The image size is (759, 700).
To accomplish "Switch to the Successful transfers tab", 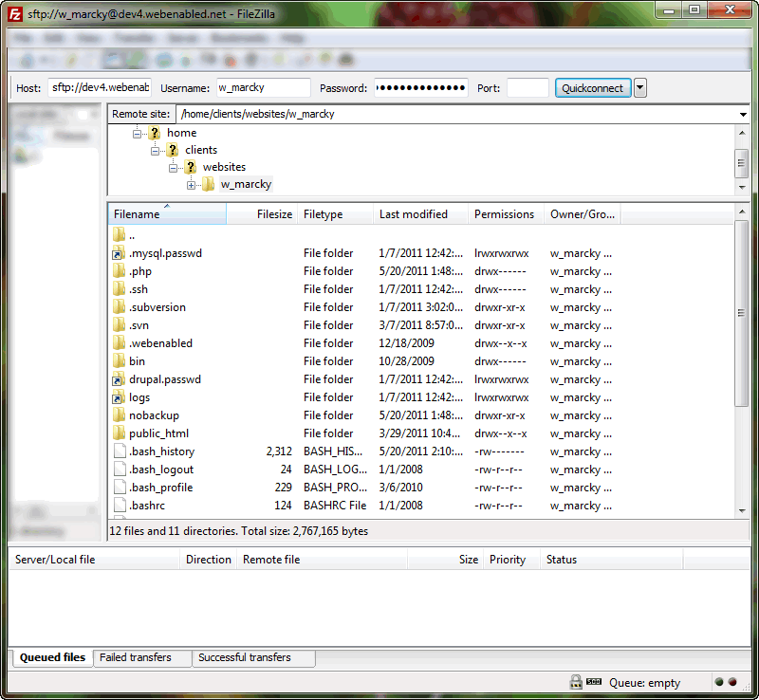I will (253, 657).
